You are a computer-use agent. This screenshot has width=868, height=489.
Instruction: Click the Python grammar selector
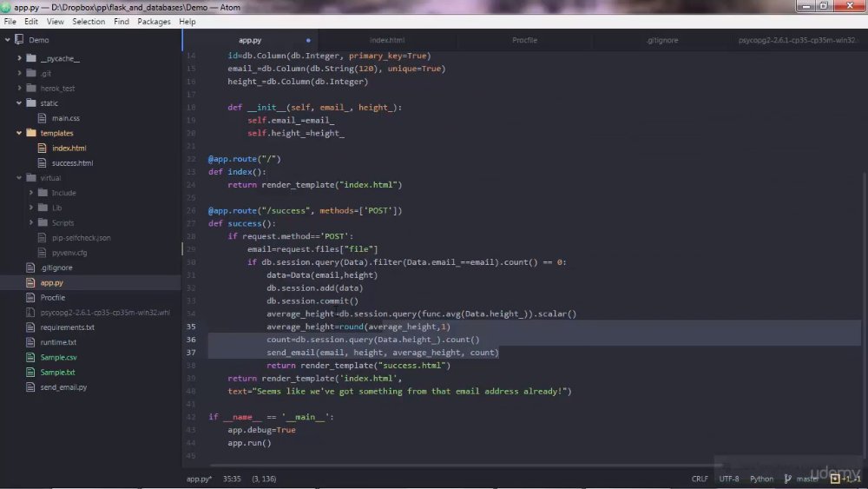[x=762, y=479]
